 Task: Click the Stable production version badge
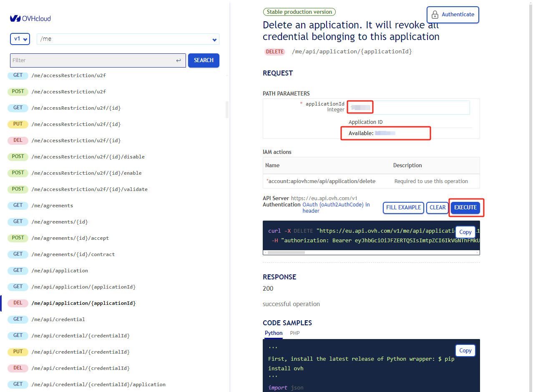coord(299,12)
